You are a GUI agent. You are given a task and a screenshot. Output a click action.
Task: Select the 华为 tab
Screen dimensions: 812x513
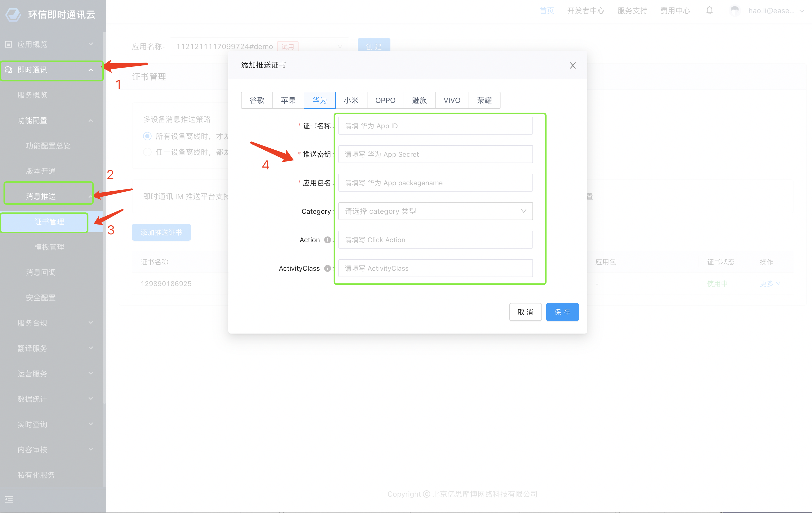(320, 100)
